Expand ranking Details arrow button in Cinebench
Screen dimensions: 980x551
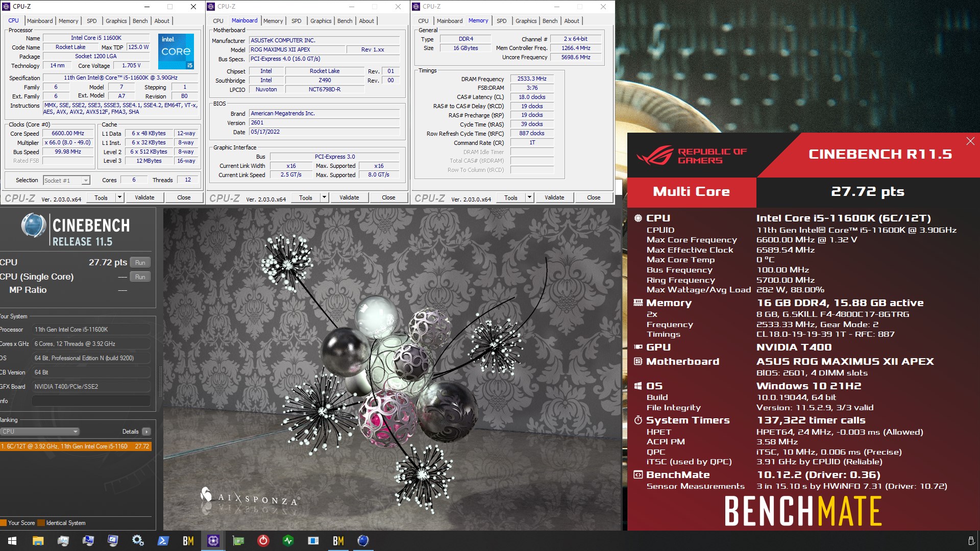pos(146,432)
